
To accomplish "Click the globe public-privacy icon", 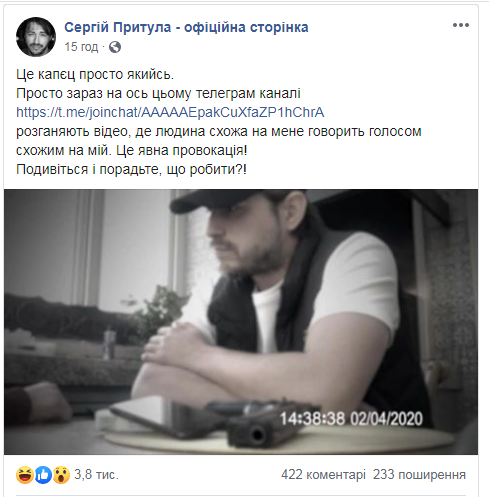I will 115,47.
